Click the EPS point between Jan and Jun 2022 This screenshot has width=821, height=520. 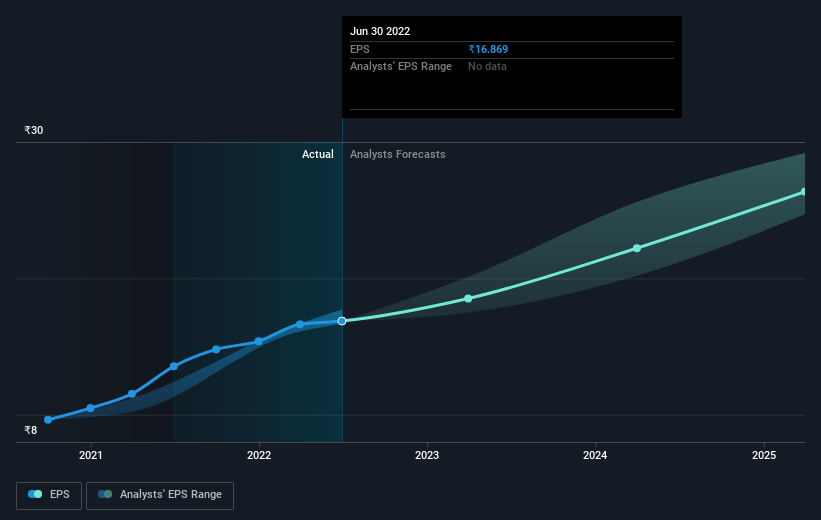(x=300, y=324)
